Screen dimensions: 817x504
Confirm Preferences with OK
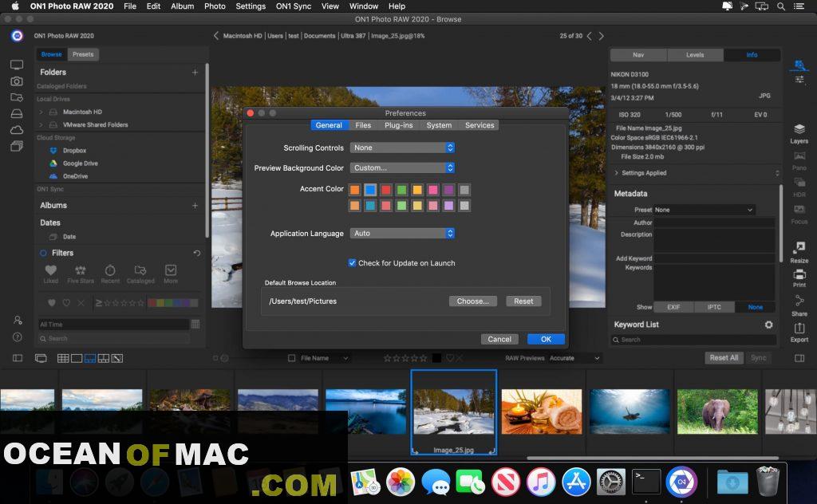[x=546, y=339]
